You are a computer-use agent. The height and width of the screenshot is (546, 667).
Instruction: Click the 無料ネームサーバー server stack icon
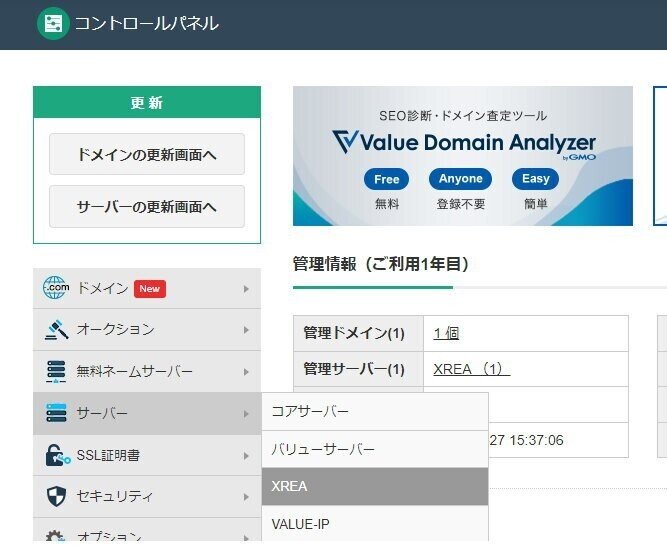(x=56, y=372)
